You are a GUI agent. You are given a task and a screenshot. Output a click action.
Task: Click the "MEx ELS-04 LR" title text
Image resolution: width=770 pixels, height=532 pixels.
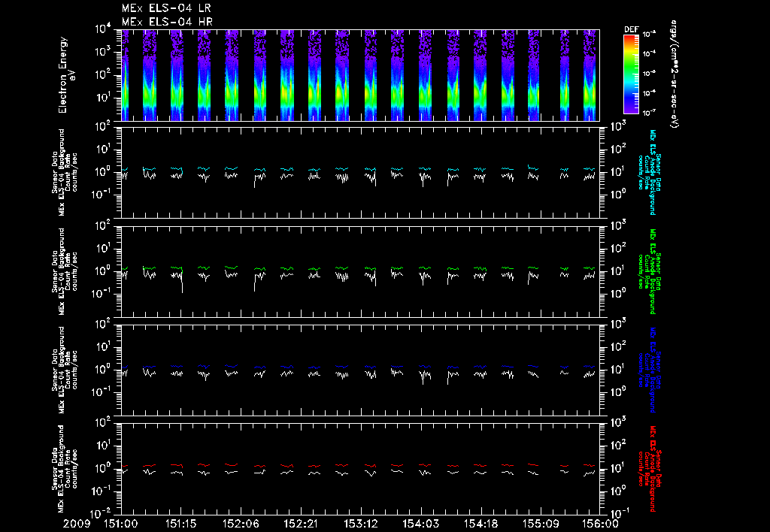click(x=166, y=8)
